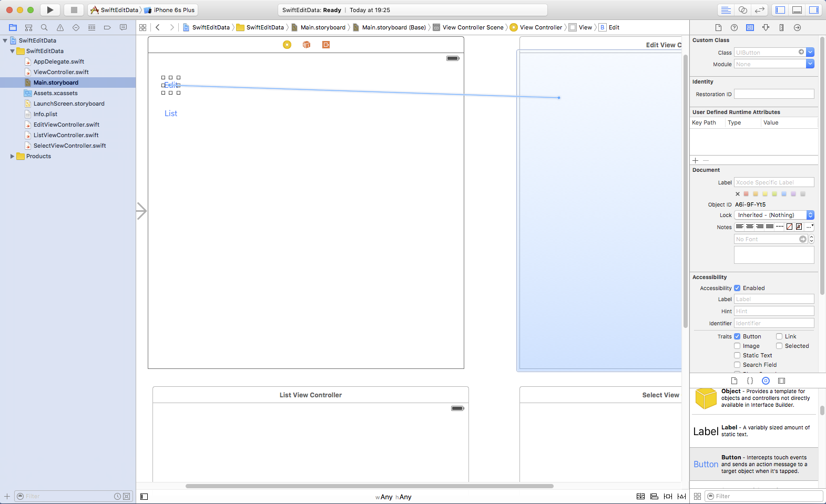The height and width of the screenshot is (504, 826).
Task: Enable the Image trait checkbox
Action: [737, 346]
